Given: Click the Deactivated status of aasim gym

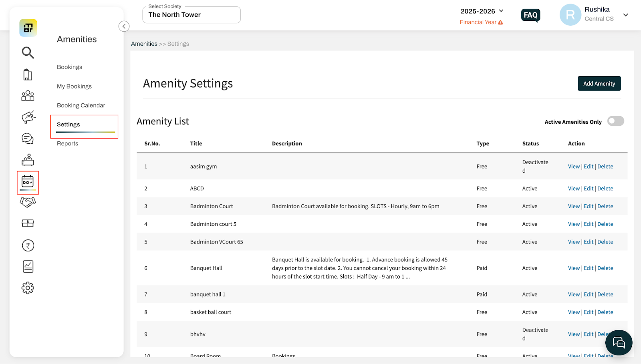Looking at the screenshot, I should tap(535, 167).
